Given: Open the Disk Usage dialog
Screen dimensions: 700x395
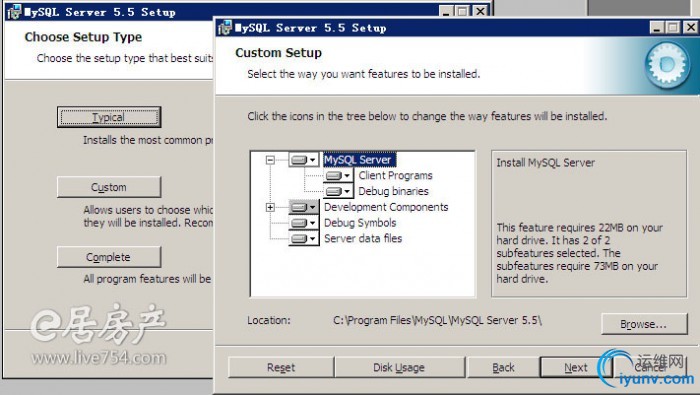Looking at the screenshot, I should 399,367.
